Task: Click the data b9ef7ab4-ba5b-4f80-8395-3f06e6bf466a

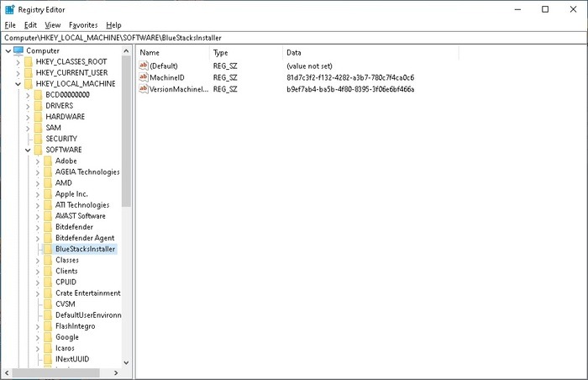Action: [350, 89]
